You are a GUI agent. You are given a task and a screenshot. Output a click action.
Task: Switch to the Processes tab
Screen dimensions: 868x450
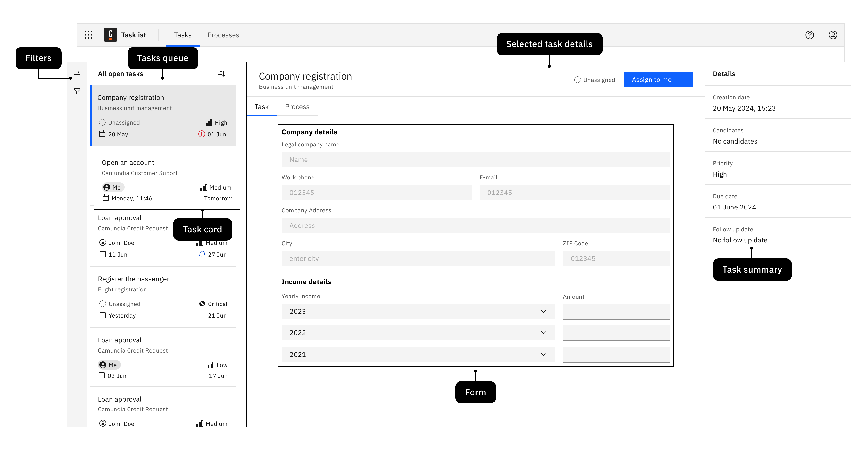click(223, 35)
